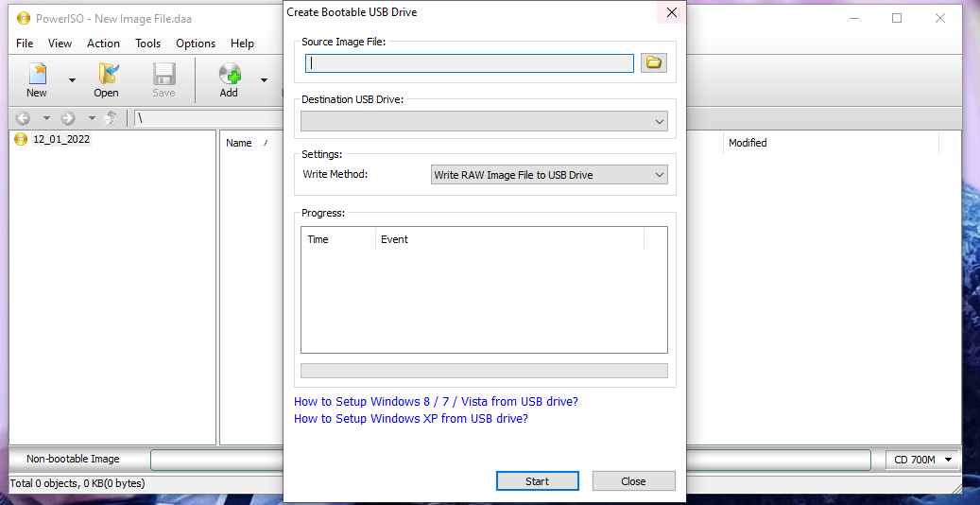This screenshot has width=980, height=505.
Task: Open the Write Method dropdown
Action: click(x=549, y=175)
